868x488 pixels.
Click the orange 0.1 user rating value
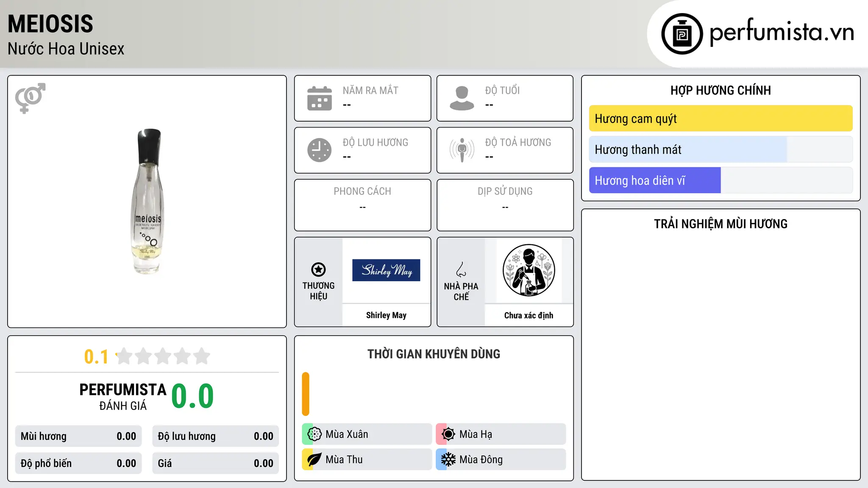point(96,357)
